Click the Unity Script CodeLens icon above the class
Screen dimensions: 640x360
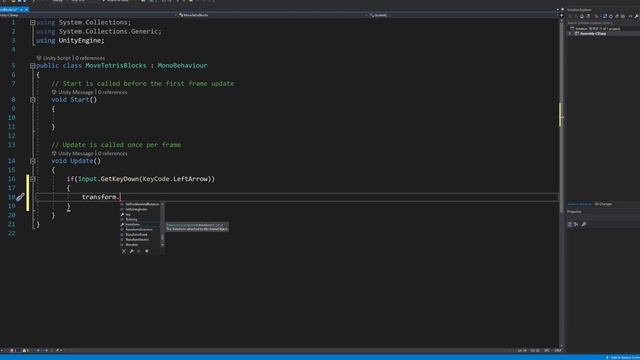(x=39, y=58)
